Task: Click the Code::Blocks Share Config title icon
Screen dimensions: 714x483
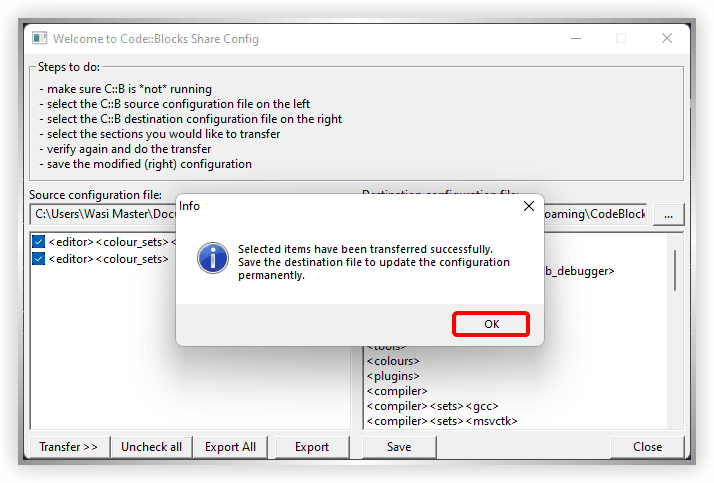Action: 40,38
